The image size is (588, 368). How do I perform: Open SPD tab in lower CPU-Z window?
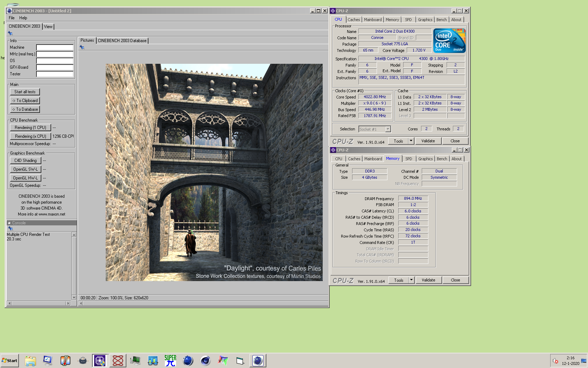[409, 159]
